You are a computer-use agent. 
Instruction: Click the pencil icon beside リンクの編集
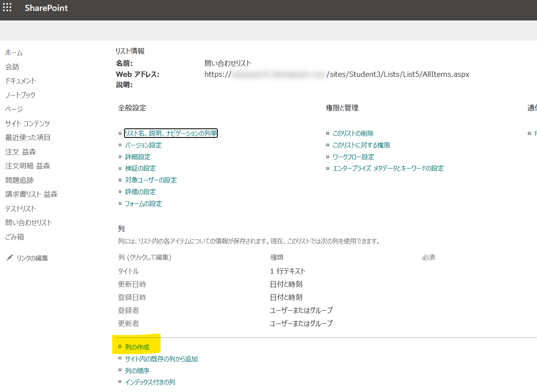10,258
